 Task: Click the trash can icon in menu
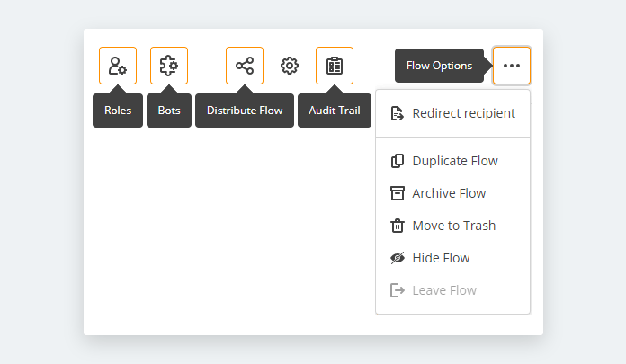click(x=397, y=226)
